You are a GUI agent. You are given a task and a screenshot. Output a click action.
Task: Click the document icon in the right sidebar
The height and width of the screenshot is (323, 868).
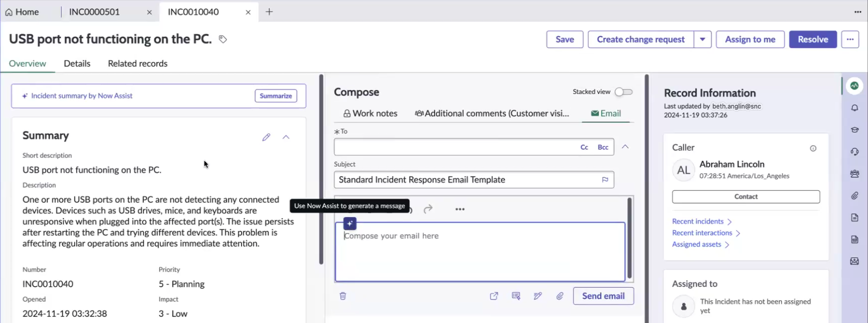tap(855, 218)
